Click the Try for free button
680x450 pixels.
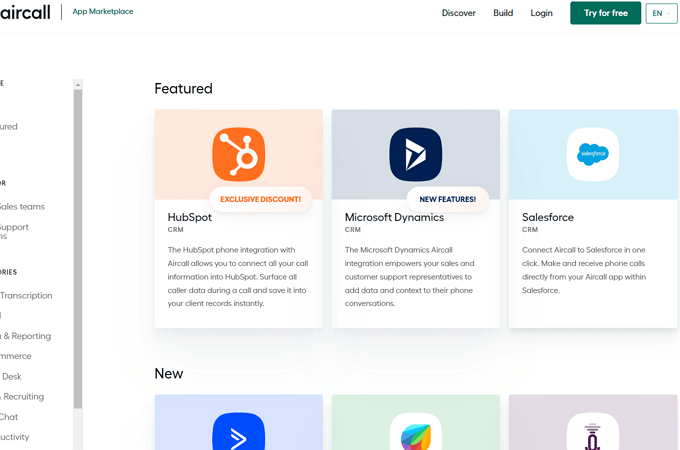(x=605, y=13)
